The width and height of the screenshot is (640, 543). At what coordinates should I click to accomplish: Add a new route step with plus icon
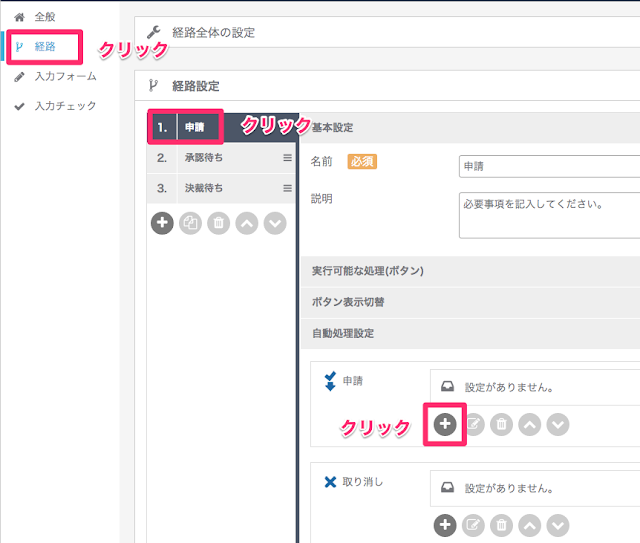162,223
